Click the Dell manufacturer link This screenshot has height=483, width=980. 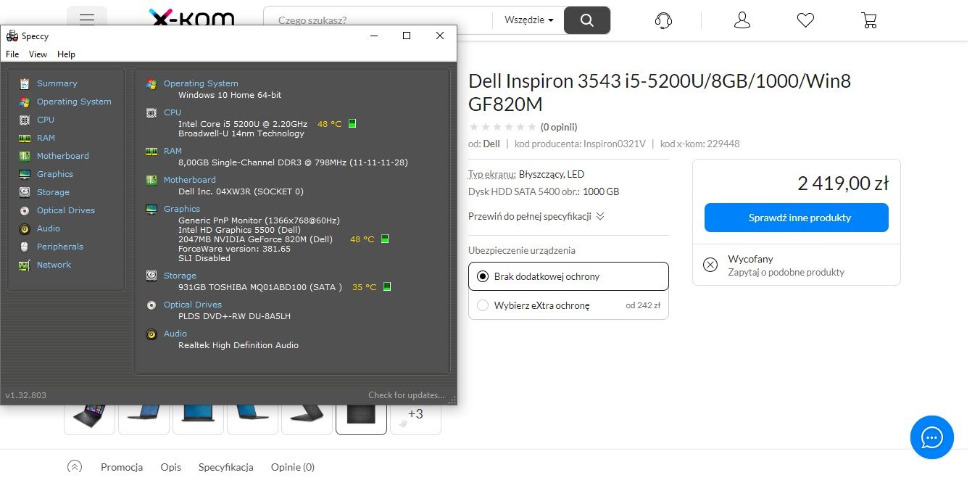(491, 144)
